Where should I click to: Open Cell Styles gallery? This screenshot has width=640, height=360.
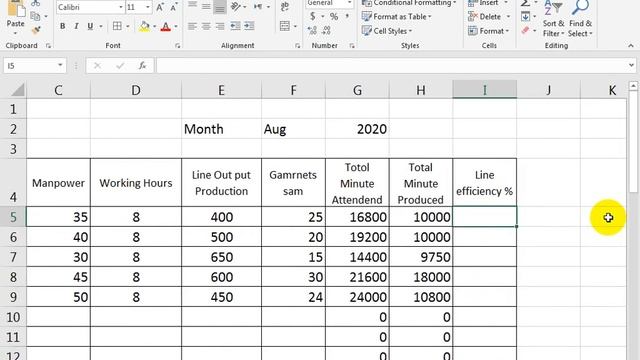387,31
